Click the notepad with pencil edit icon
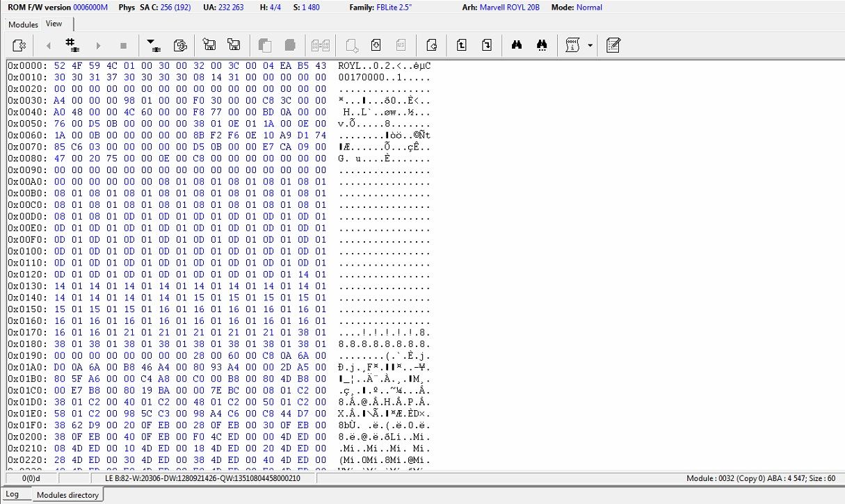Image resolution: width=845 pixels, height=504 pixels. click(613, 45)
